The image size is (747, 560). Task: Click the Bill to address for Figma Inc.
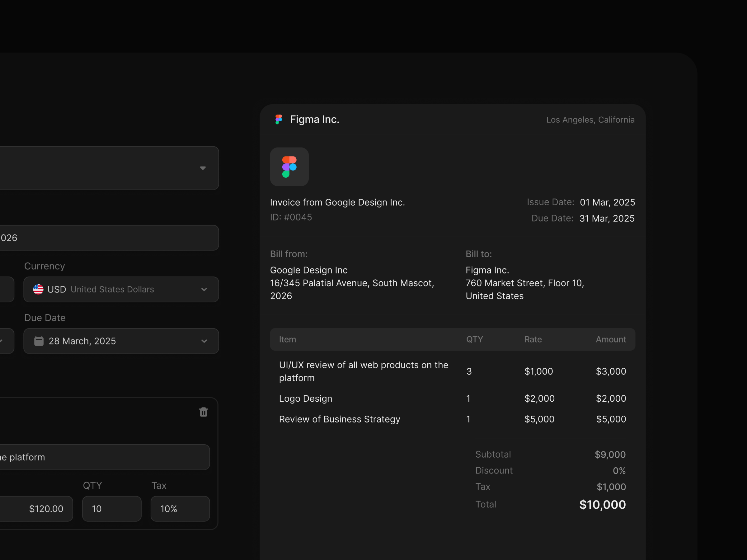(x=524, y=283)
